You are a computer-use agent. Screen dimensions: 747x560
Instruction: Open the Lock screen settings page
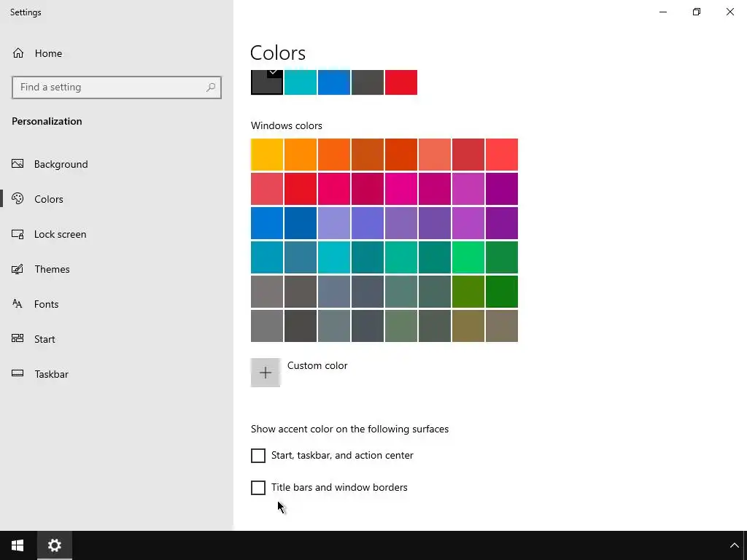pos(60,234)
